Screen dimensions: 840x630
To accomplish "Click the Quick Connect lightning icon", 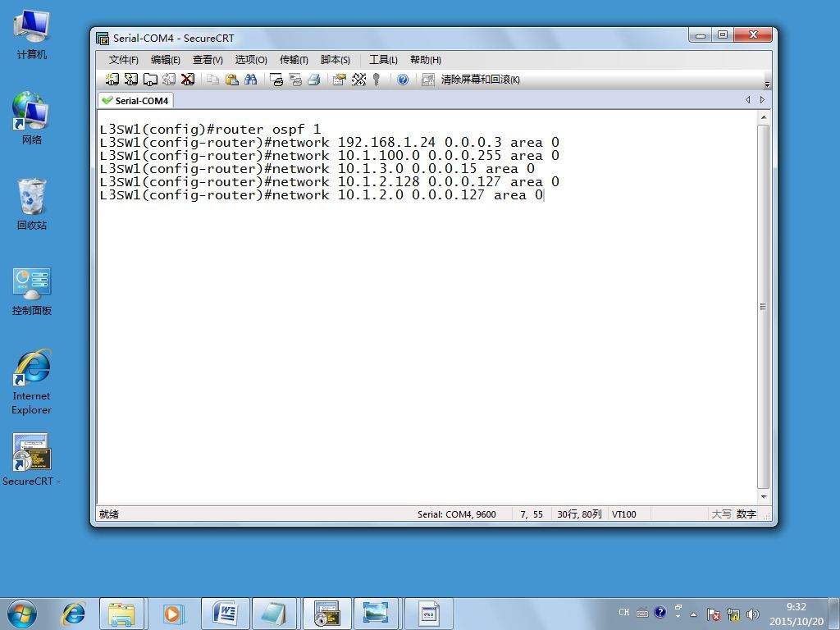I will [131, 80].
